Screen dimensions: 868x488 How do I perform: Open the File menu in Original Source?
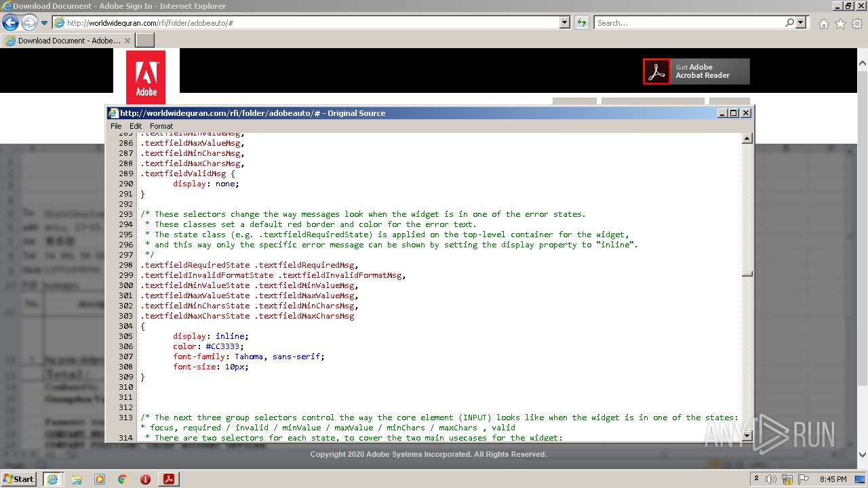[x=116, y=126]
